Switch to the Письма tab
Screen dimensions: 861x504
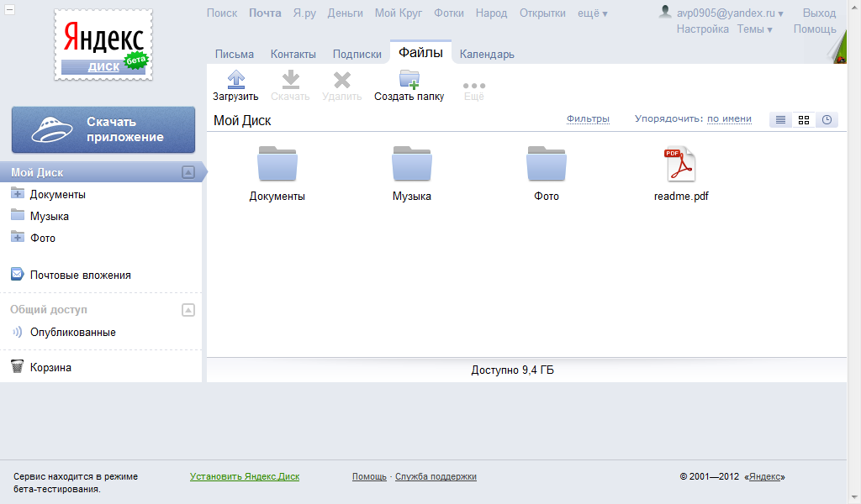point(235,54)
